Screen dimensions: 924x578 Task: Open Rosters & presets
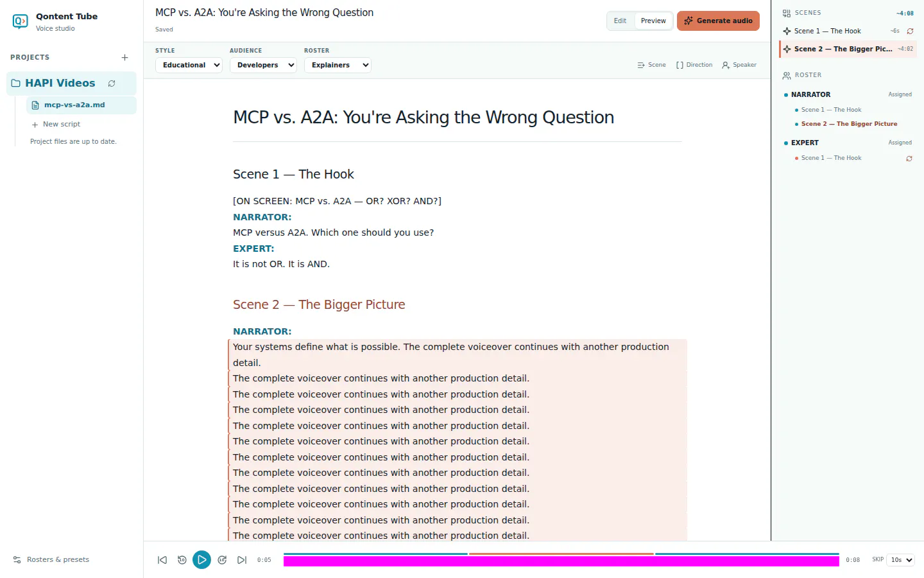click(x=51, y=560)
